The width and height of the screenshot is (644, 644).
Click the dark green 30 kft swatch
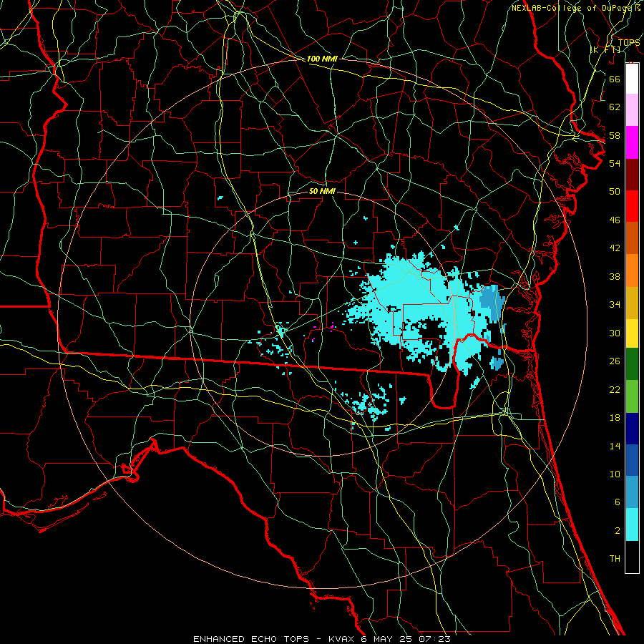tap(632, 364)
